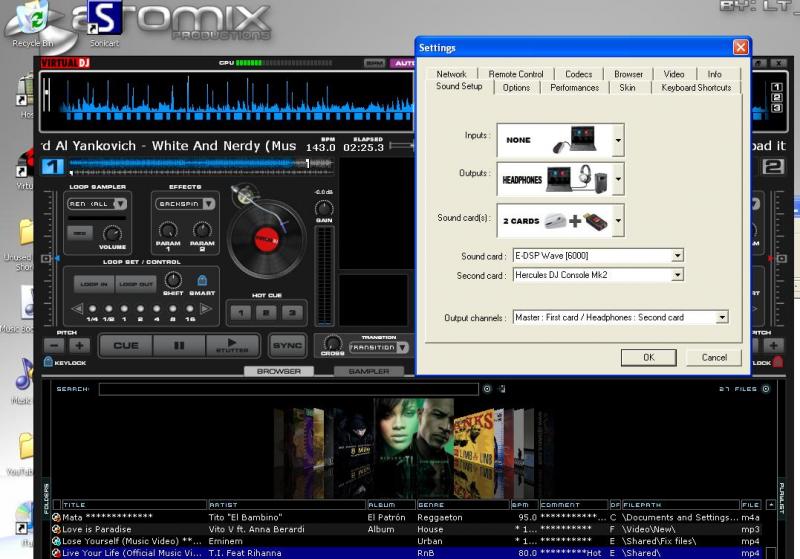800x559 pixels.
Task: Decrease pitch with the minus button
Action: (54, 345)
